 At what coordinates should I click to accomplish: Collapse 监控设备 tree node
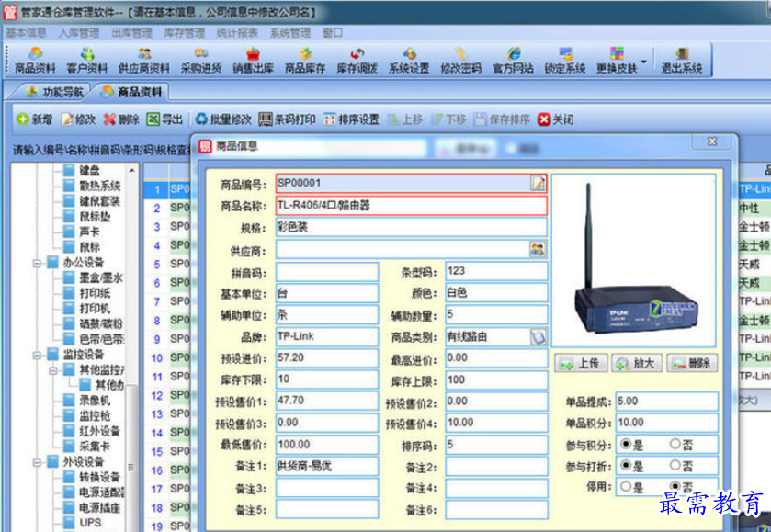(x=37, y=355)
